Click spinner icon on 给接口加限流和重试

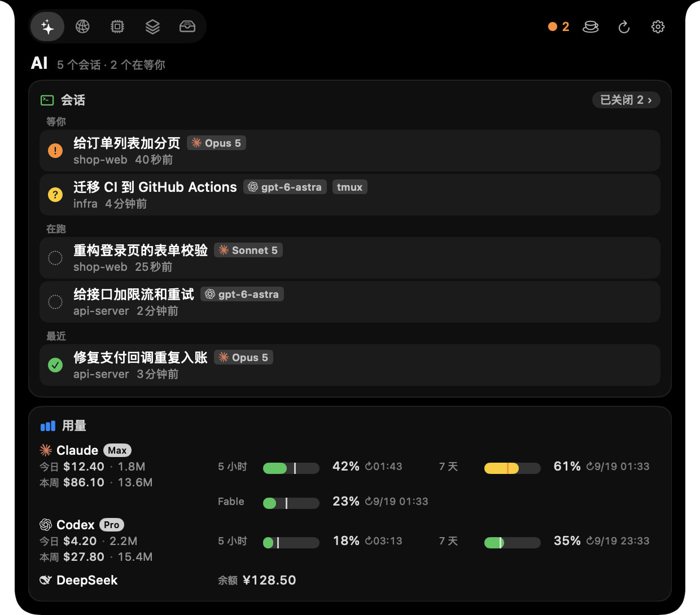pos(55,302)
